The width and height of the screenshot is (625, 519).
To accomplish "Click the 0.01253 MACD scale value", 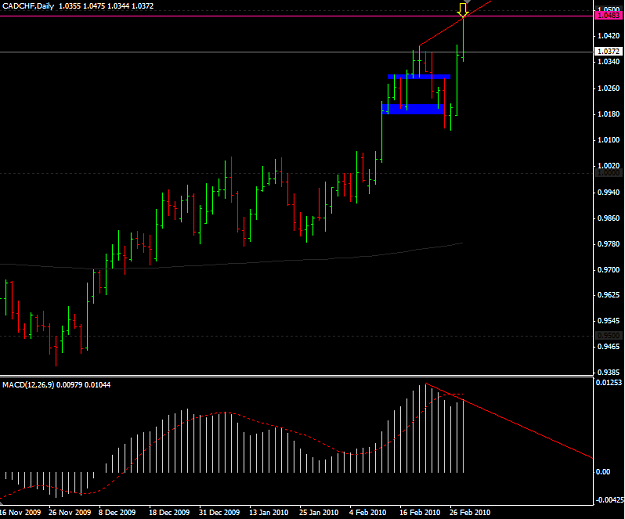I will (x=609, y=383).
